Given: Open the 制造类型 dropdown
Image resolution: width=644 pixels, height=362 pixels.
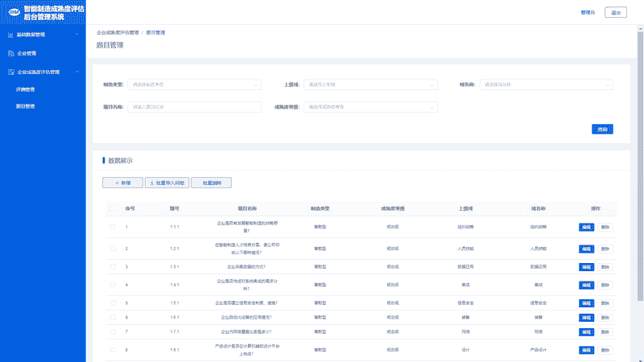Looking at the screenshot, I should [x=194, y=84].
